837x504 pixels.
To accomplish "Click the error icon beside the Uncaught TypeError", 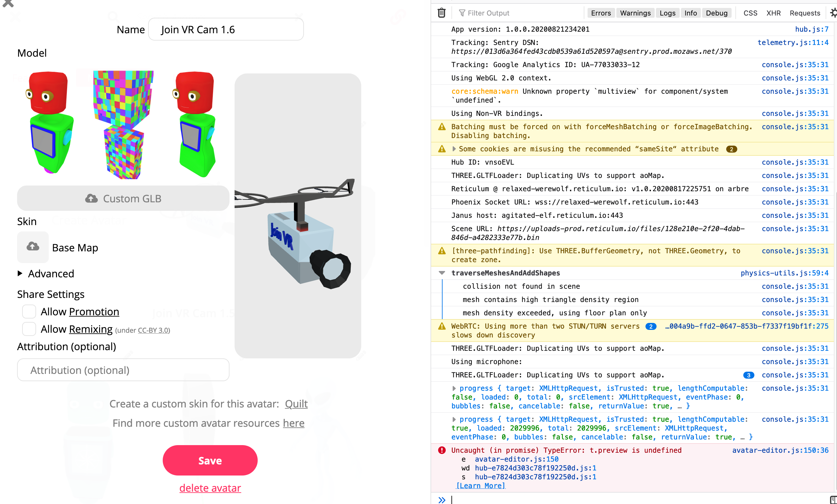I will coord(442,450).
